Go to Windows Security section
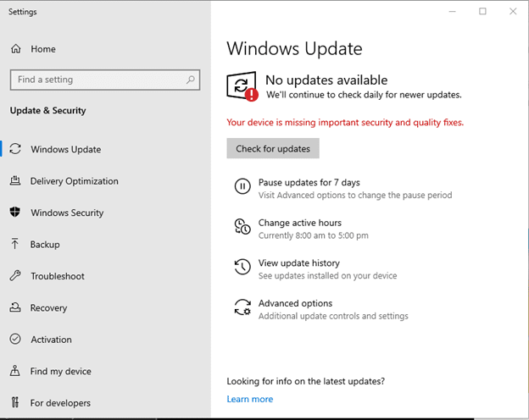The height and width of the screenshot is (420, 529). click(67, 213)
